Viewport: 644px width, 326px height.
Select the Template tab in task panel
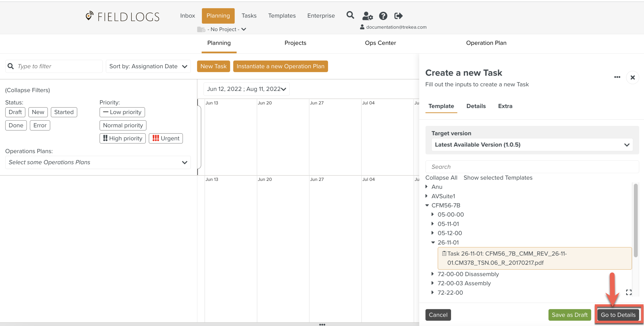point(441,106)
